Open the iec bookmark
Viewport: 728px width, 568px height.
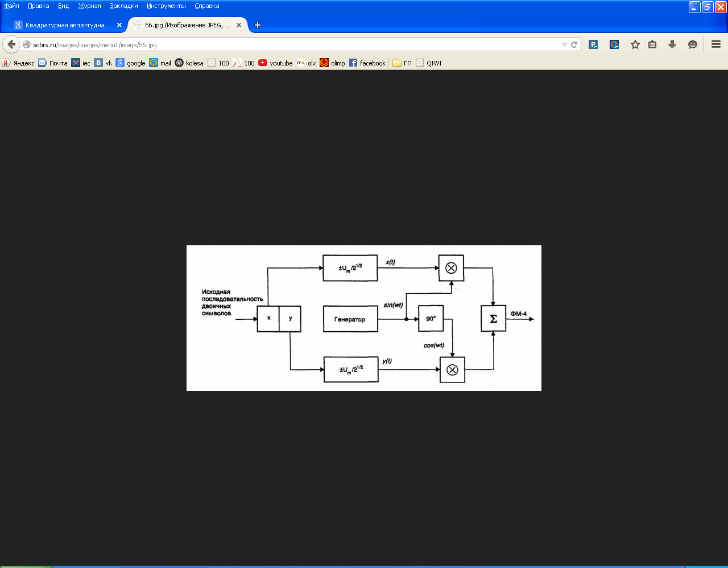coord(81,63)
